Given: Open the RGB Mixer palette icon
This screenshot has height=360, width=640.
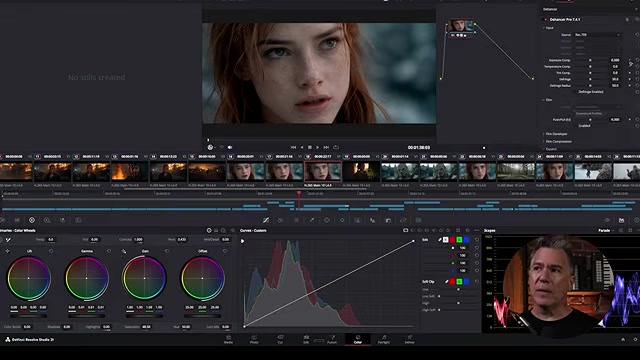Looking at the screenshot, I should pos(62,220).
